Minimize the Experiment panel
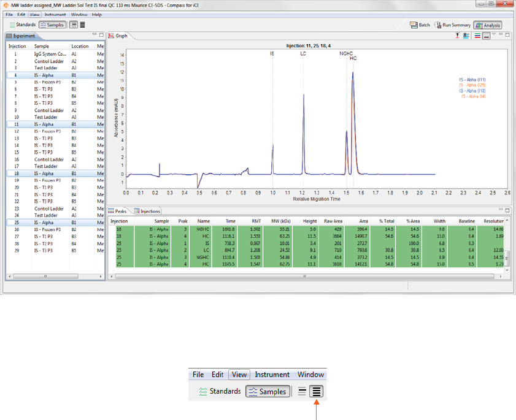The height and width of the screenshot is (420, 516). point(93,35)
